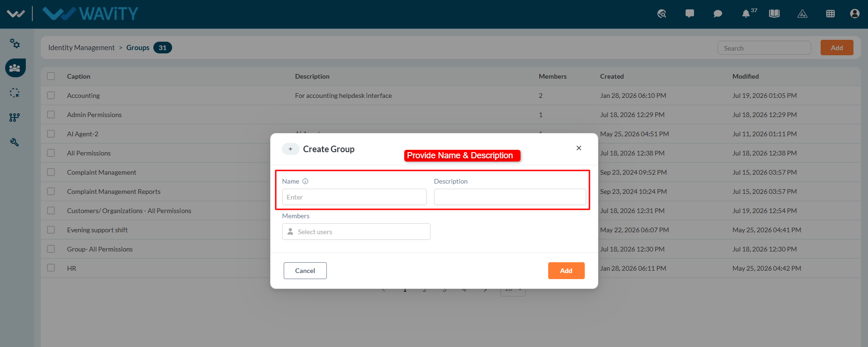868x347 pixels.
Task: Check the Complaint Management row checkbox
Action: click(x=51, y=172)
